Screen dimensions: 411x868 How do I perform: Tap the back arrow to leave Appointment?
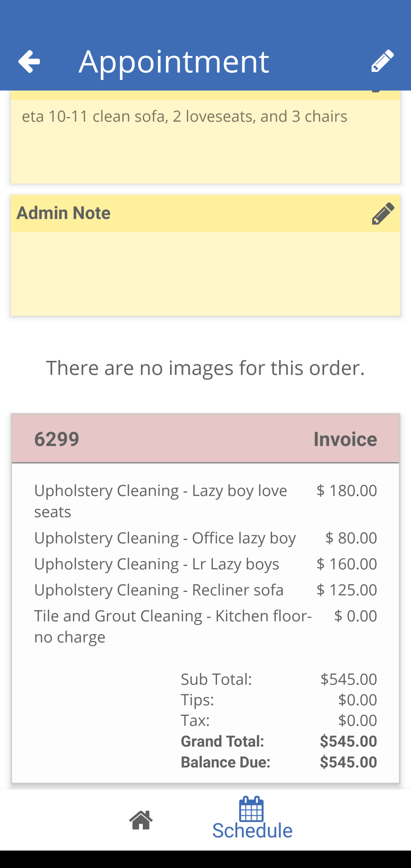pos(29,61)
